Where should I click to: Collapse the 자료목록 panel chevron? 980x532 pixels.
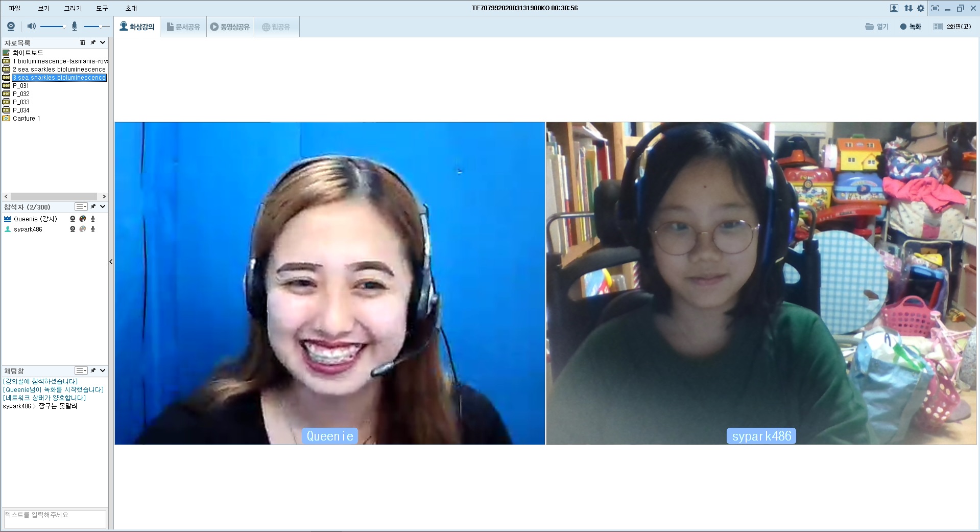coord(103,42)
